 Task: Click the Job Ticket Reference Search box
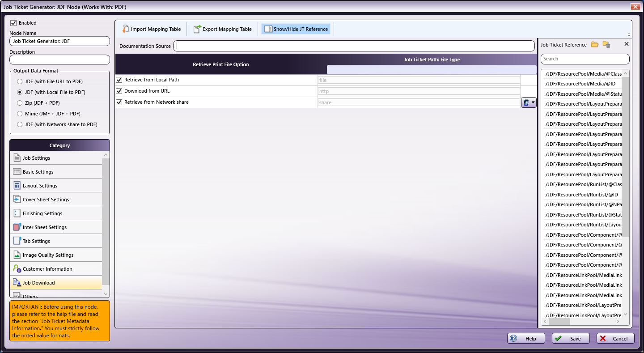click(x=585, y=59)
